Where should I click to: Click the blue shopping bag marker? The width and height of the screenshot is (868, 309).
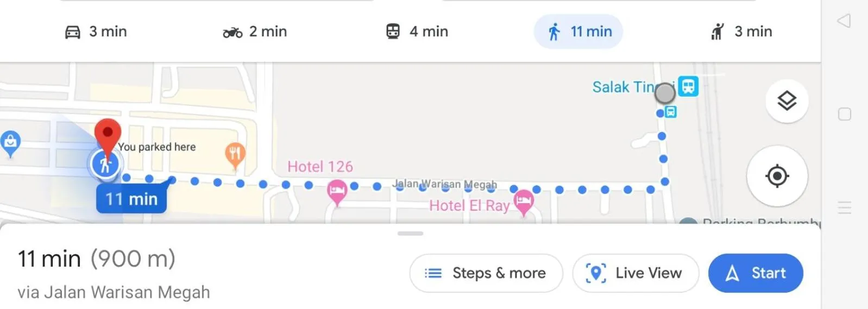(x=10, y=142)
